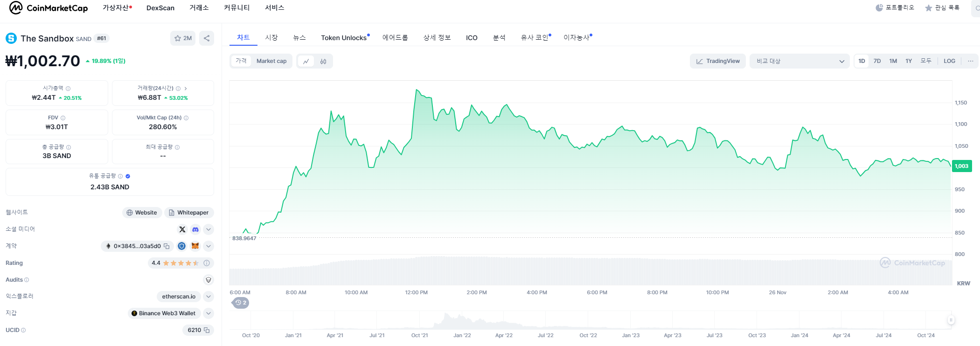Viewport: 980px width, 346px height.
Task: Open the Discord social link
Action: 195,229
